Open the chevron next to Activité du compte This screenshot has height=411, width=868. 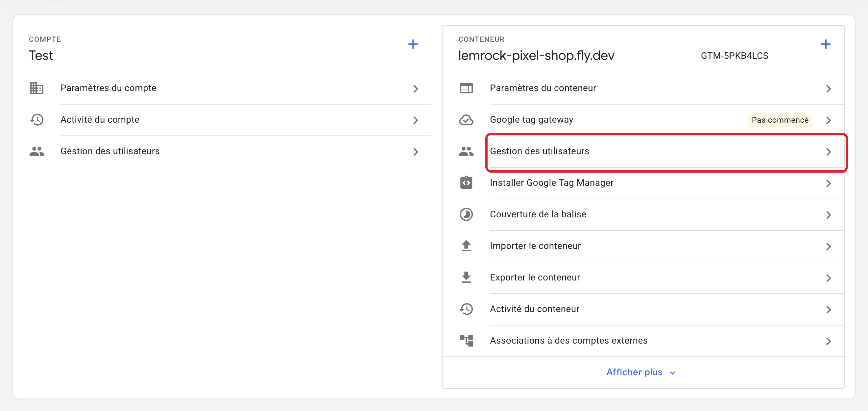tap(416, 120)
